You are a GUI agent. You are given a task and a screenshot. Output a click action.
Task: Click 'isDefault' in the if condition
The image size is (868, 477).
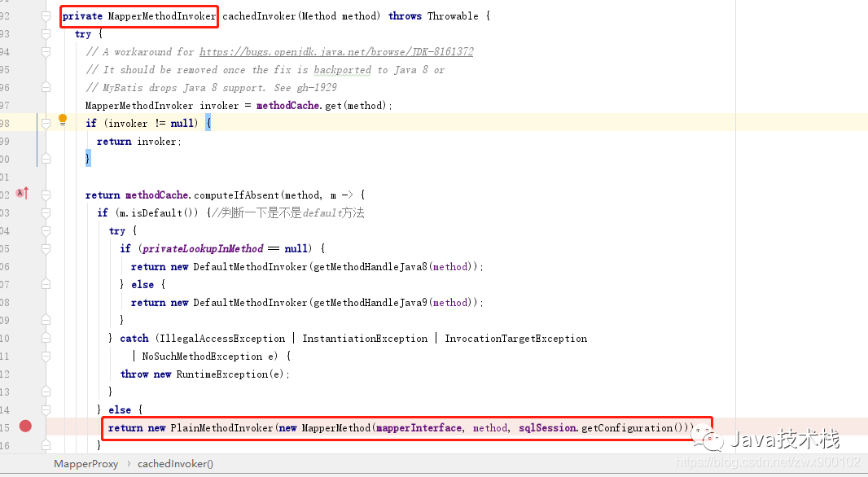(x=156, y=212)
